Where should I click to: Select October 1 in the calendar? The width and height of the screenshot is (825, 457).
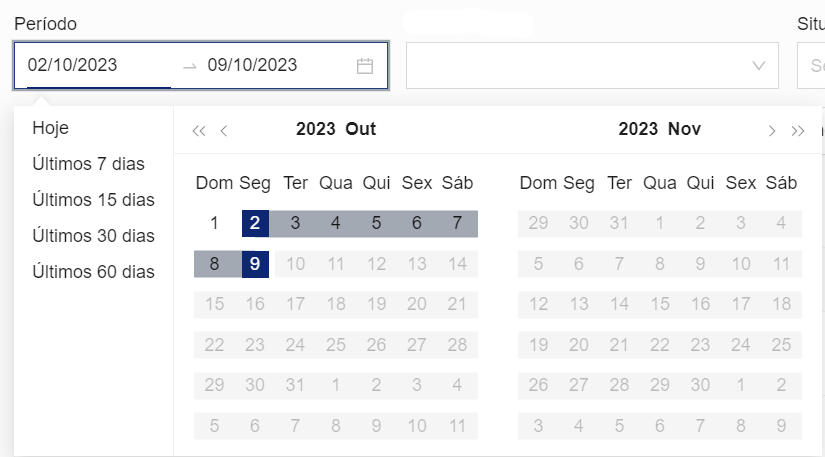pyautogui.click(x=214, y=223)
